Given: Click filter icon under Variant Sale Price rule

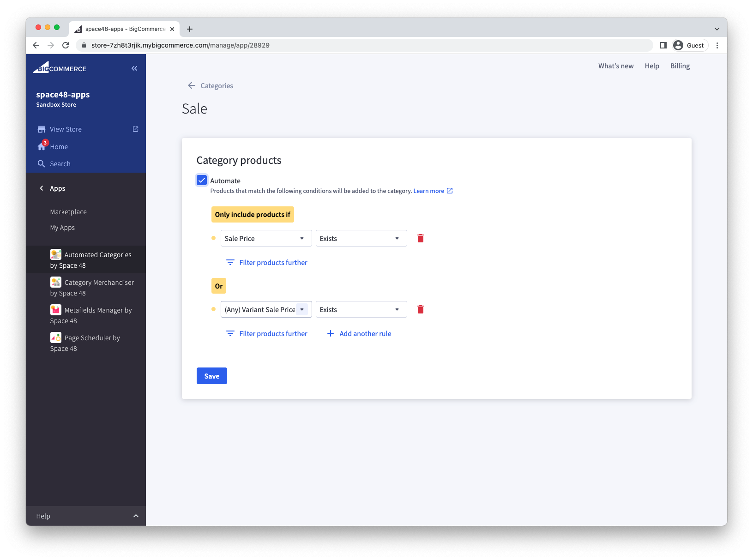Looking at the screenshot, I should click(230, 333).
